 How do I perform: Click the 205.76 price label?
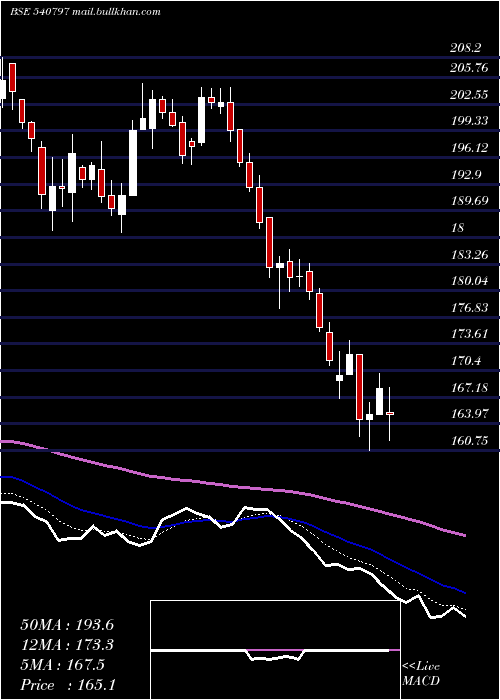pos(469,68)
